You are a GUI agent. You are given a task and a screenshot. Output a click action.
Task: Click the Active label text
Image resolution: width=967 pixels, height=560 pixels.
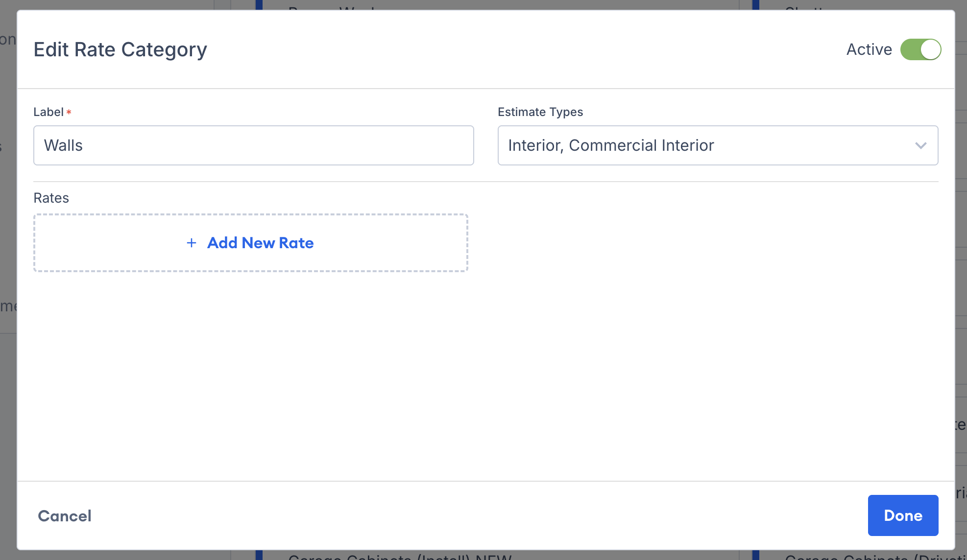(869, 49)
